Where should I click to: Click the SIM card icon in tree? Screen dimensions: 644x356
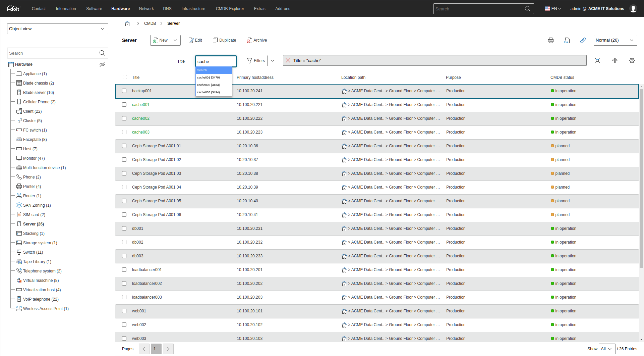pos(19,214)
